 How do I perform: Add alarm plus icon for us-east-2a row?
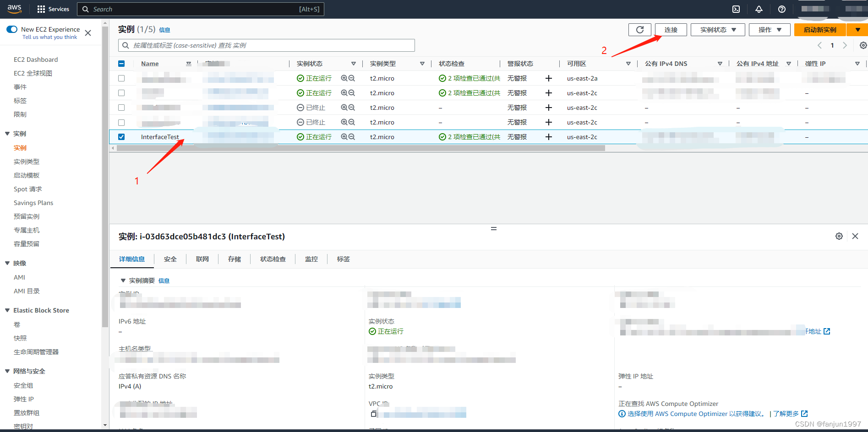tap(548, 78)
